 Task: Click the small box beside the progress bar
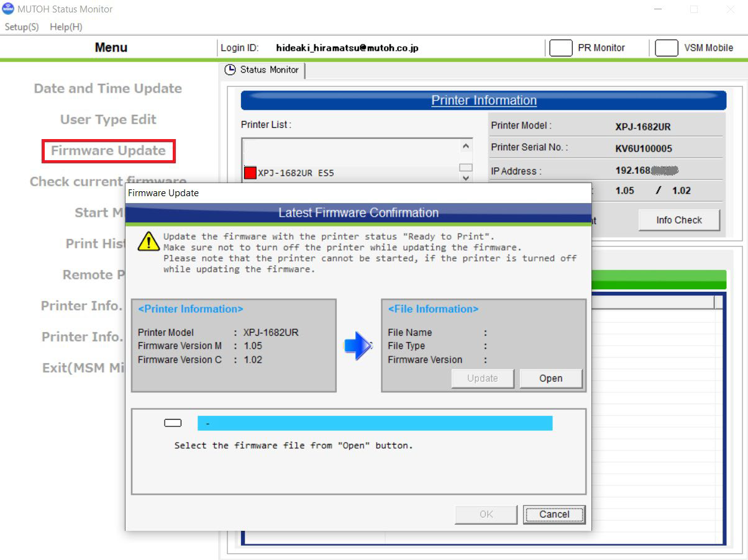[x=173, y=423]
